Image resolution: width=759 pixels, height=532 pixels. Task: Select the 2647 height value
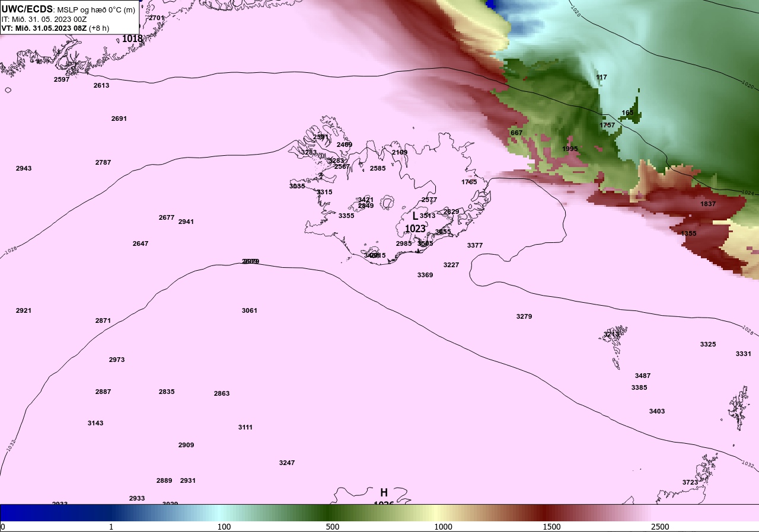click(141, 243)
